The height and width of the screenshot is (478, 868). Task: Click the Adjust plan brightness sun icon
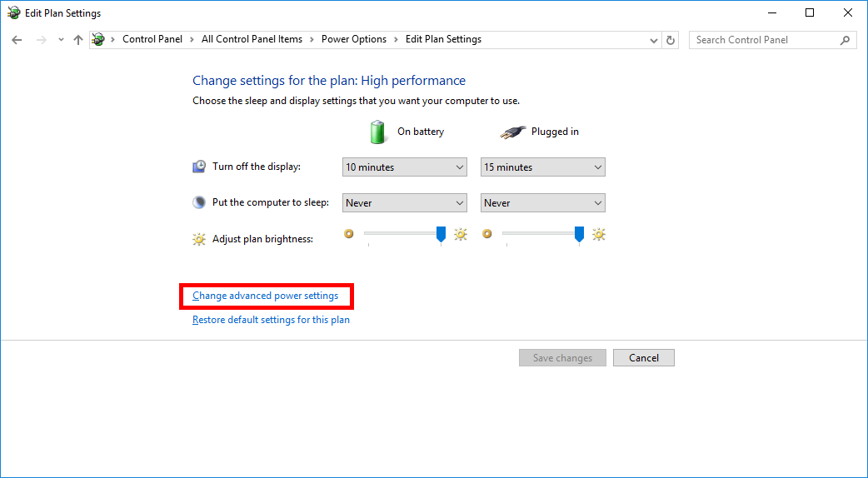click(199, 239)
